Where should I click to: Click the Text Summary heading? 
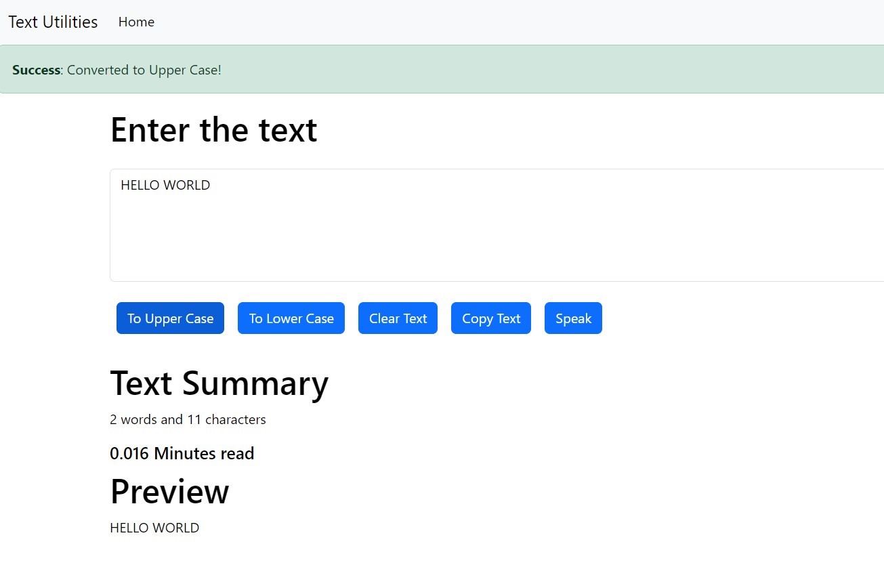click(219, 383)
